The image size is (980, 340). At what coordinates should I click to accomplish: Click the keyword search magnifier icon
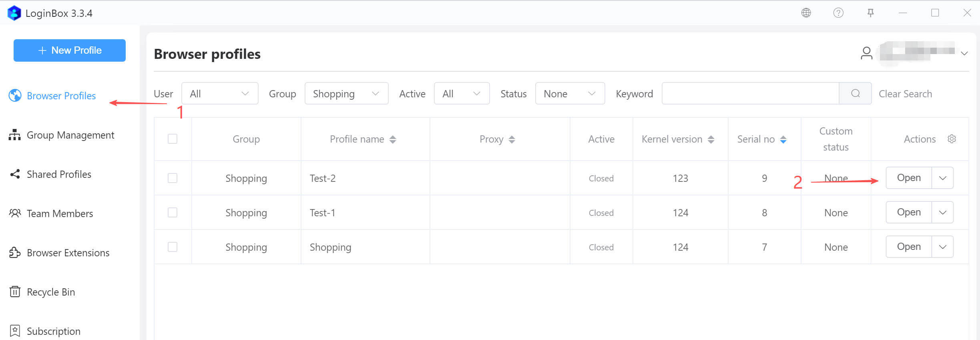(x=855, y=93)
